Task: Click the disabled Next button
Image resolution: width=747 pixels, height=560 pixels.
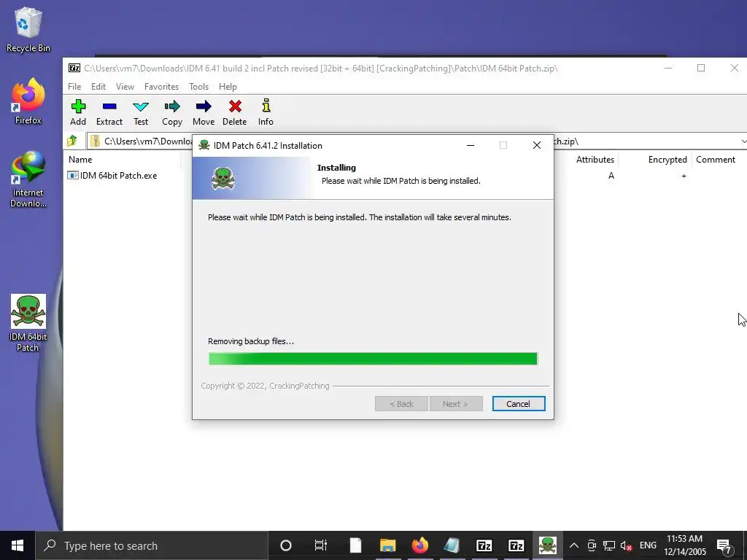Action: coord(456,404)
